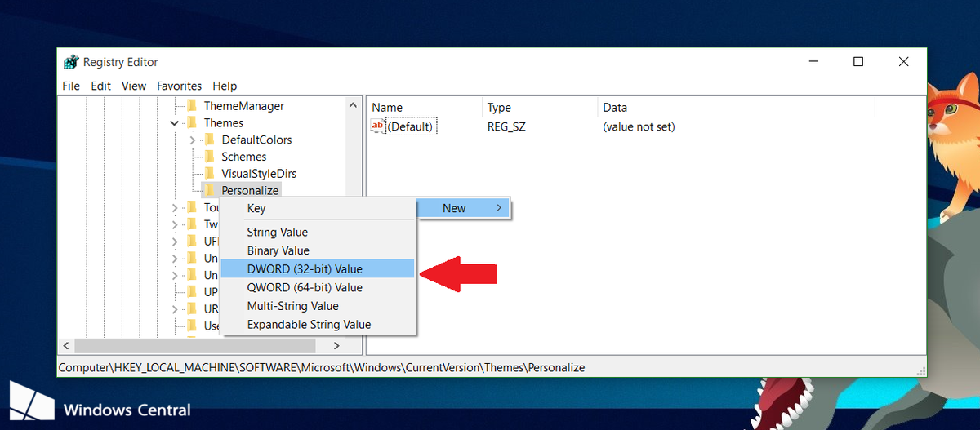Click the Schemes folder icon
The height and width of the screenshot is (430, 980).
(210, 157)
